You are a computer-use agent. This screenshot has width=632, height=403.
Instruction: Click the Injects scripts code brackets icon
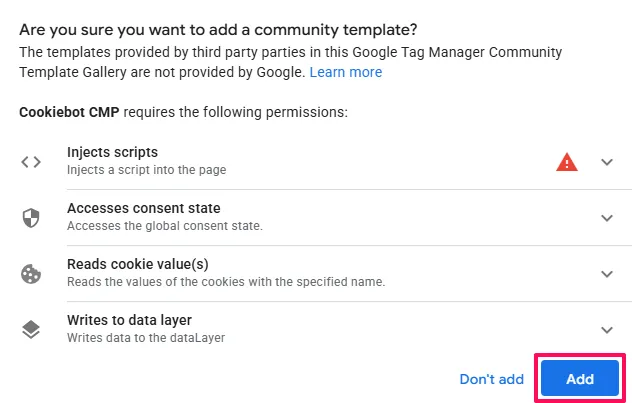[x=31, y=162]
